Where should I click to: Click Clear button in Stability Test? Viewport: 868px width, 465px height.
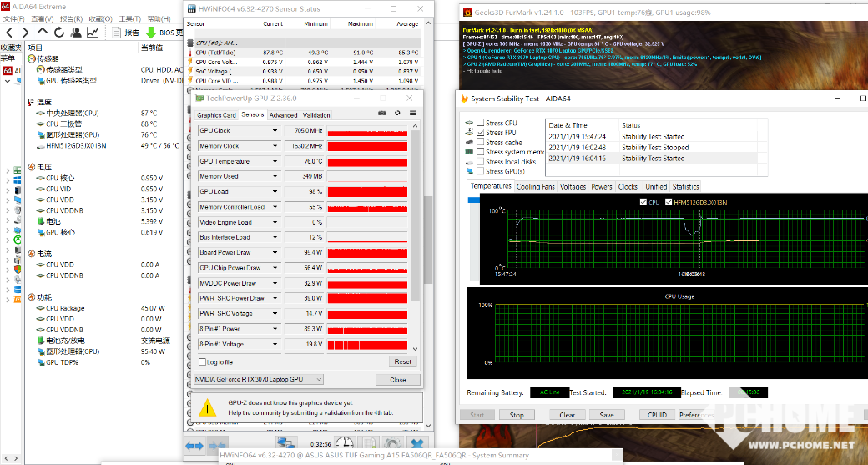coord(568,415)
